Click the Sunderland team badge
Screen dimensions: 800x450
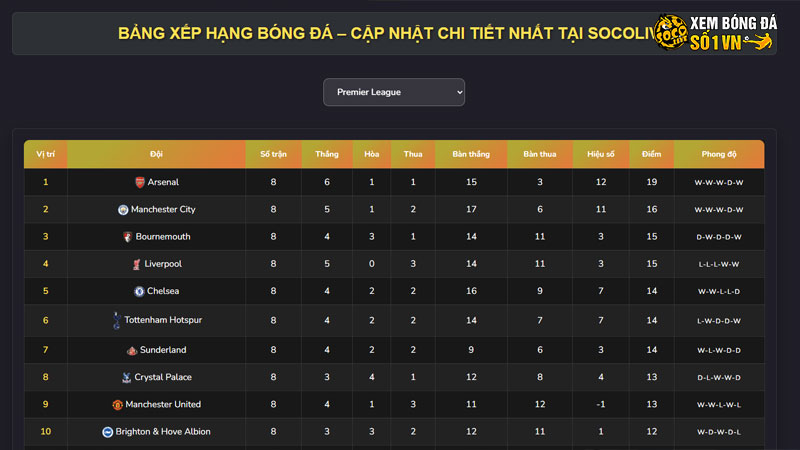[x=131, y=351]
